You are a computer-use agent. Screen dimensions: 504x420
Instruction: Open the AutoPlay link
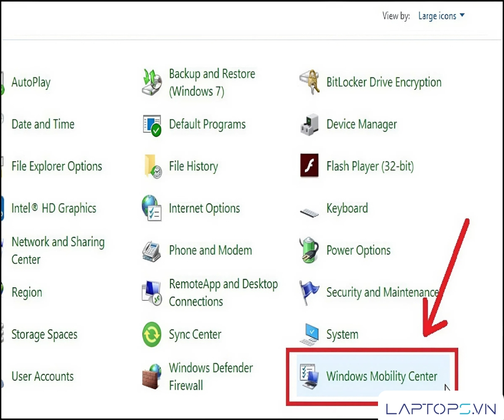click(31, 82)
